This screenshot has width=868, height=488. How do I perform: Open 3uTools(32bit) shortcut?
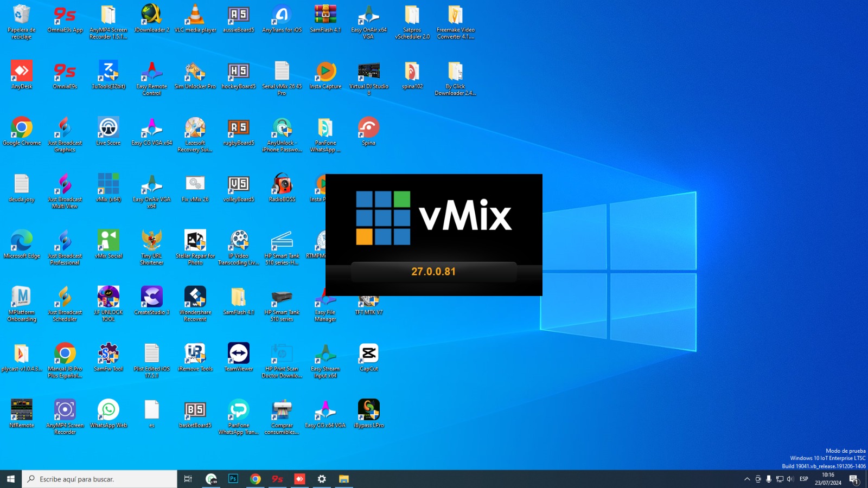click(108, 75)
